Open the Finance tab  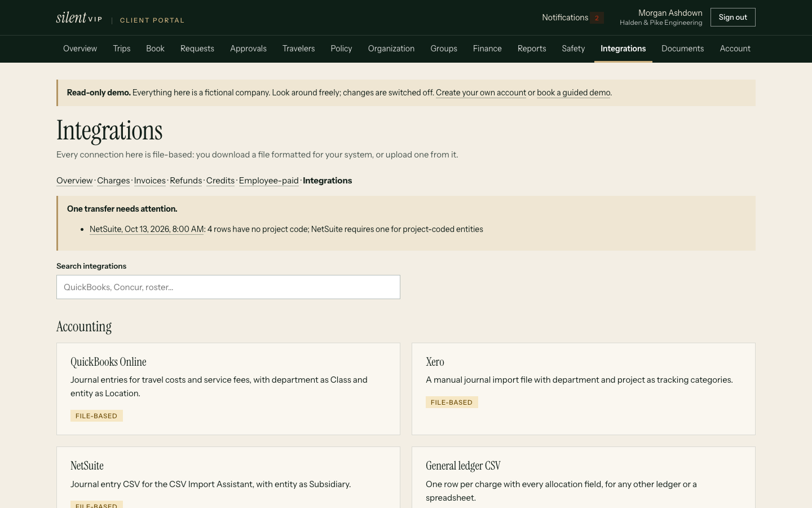487,49
